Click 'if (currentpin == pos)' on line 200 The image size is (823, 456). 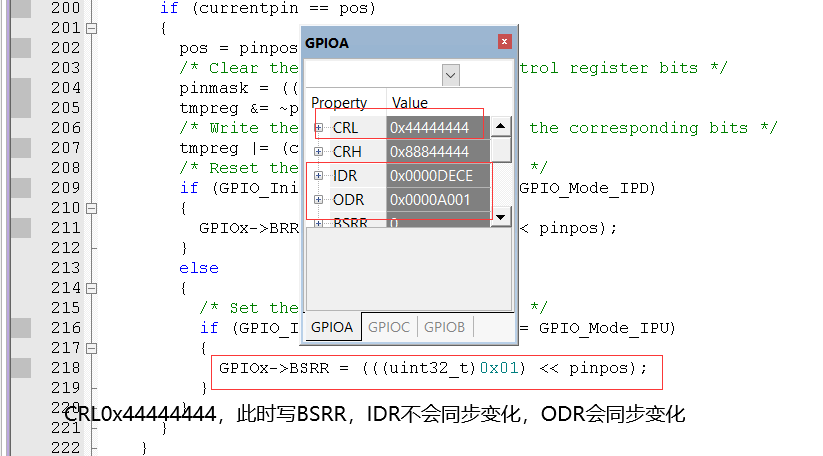268,8
